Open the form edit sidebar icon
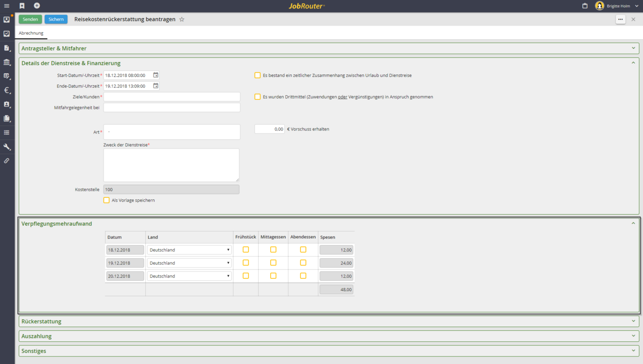Image resolution: width=643 pixels, height=364 pixels. point(7,76)
